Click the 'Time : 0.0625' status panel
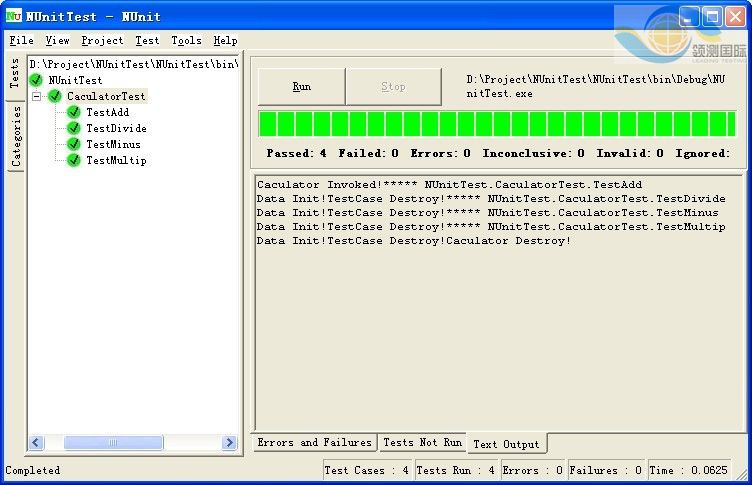 click(689, 470)
